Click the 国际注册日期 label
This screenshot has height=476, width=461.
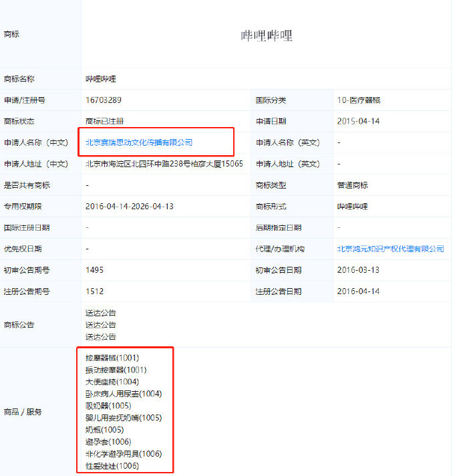(x=27, y=228)
